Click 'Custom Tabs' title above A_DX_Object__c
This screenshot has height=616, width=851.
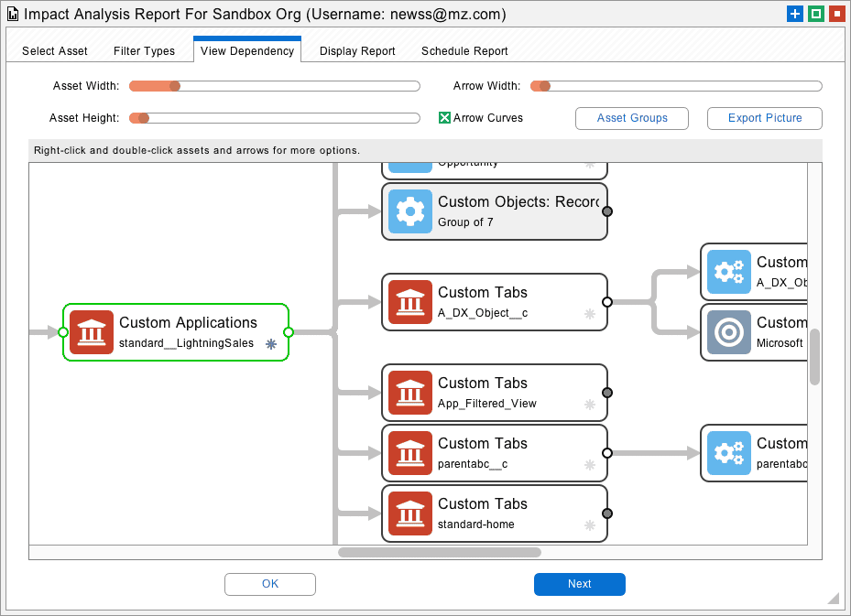pos(483,292)
